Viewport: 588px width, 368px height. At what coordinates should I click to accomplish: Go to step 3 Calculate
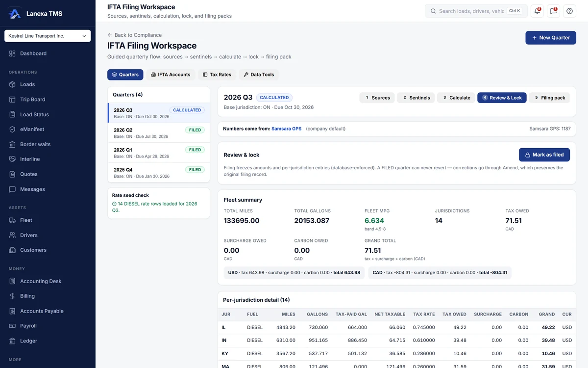pos(456,98)
